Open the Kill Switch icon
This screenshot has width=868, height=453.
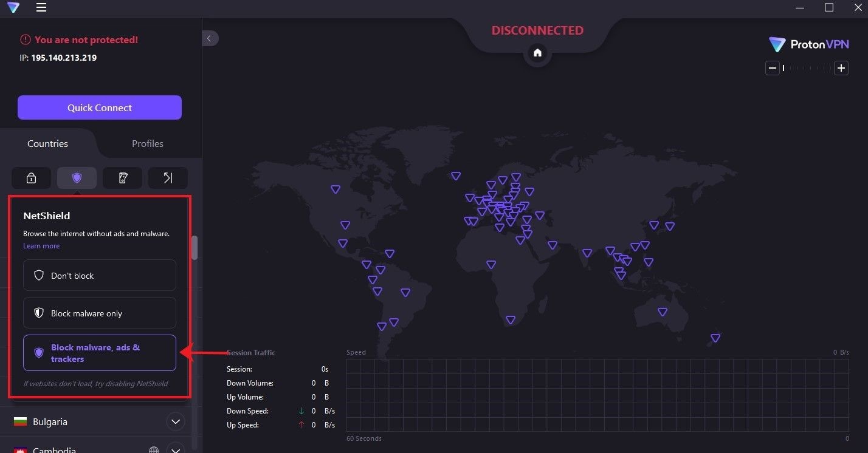pyautogui.click(x=122, y=178)
